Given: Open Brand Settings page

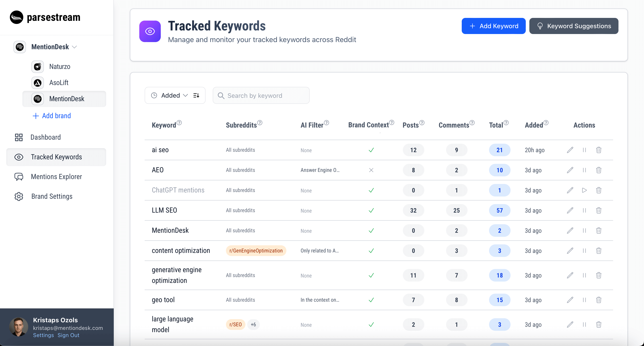Looking at the screenshot, I should pos(52,196).
